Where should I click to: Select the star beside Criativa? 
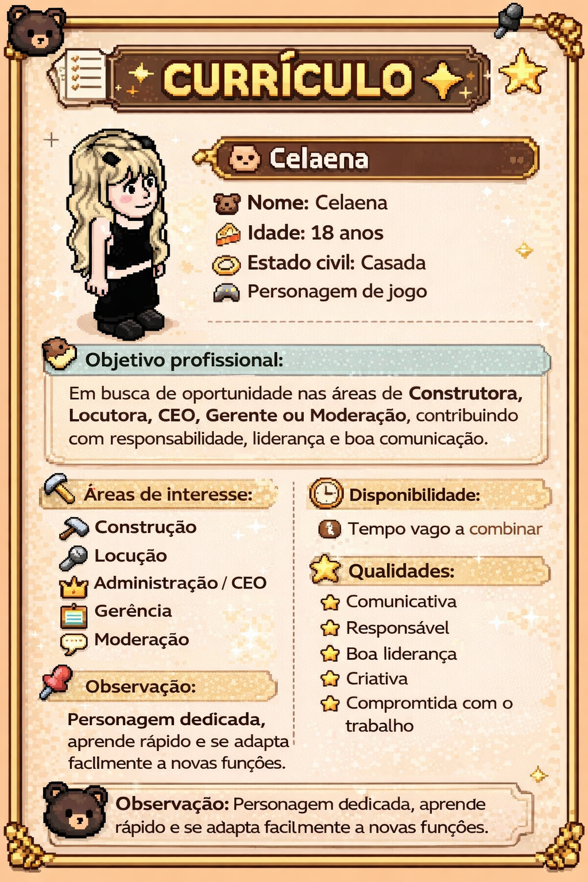(x=330, y=679)
